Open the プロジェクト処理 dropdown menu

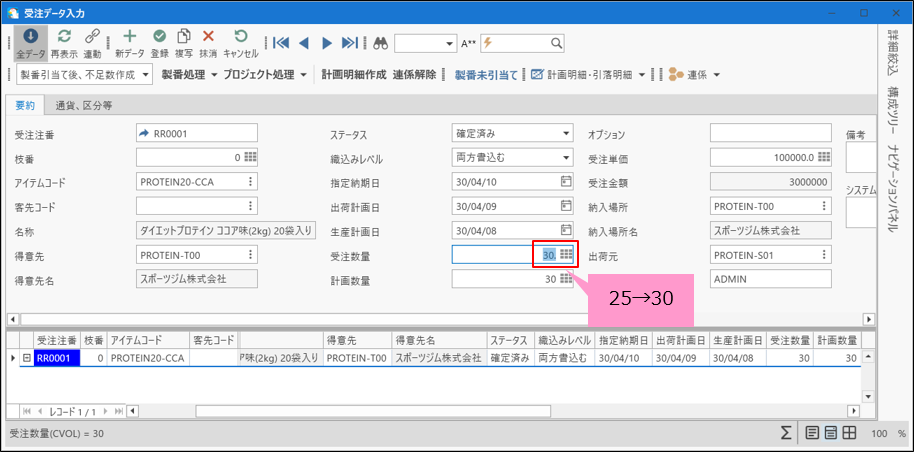(x=304, y=75)
